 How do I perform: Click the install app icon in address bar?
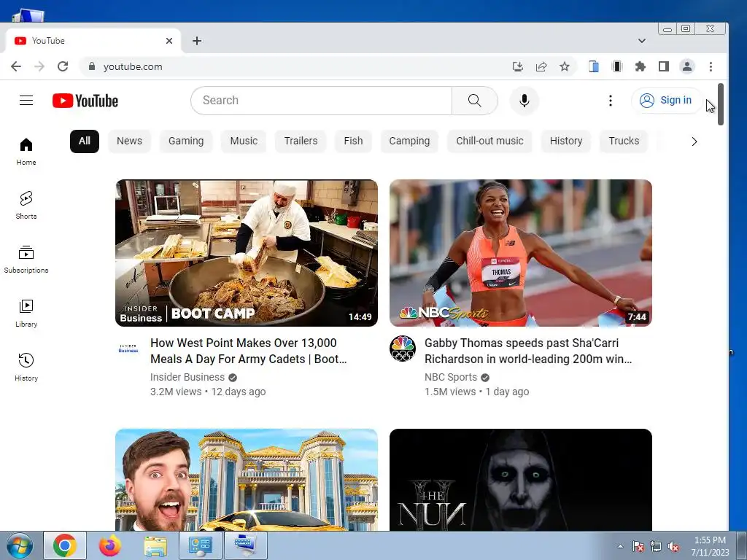[x=518, y=66]
